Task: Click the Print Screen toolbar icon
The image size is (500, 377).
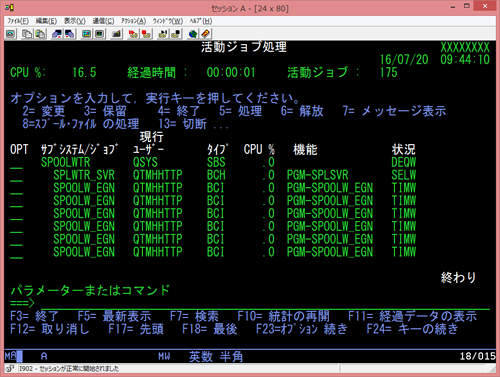Action: click(x=10, y=34)
